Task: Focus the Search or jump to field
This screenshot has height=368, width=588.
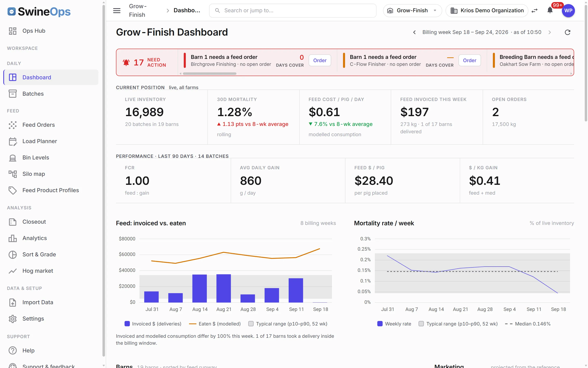Action: pos(293,10)
